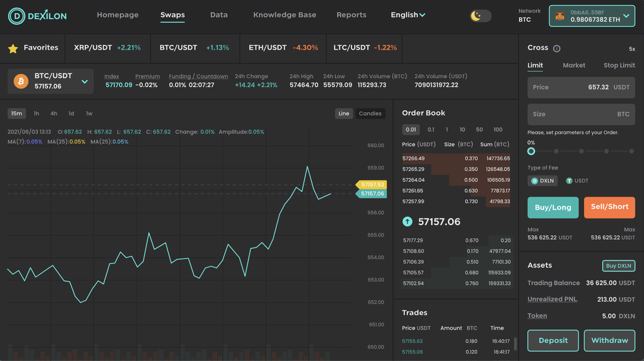Select the USDT fee type
The height and width of the screenshot is (361, 644).
coord(578,181)
